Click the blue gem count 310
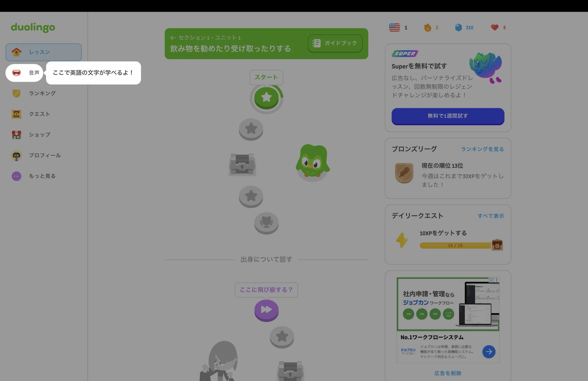 click(x=469, y=27)
